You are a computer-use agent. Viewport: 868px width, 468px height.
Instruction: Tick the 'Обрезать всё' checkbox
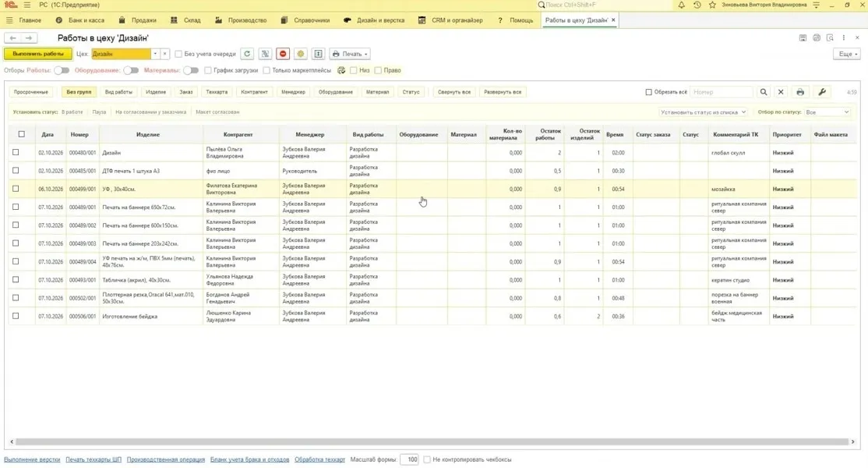point(649,92)
